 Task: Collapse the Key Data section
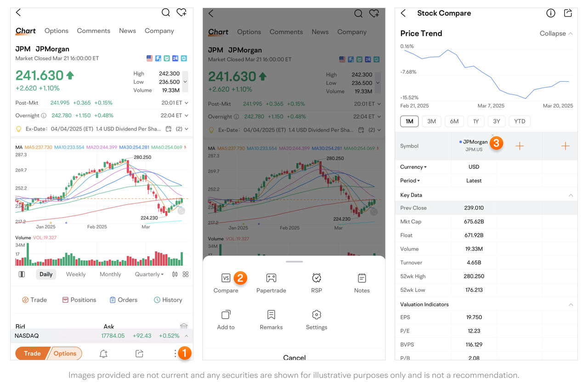tap(571, 195)
